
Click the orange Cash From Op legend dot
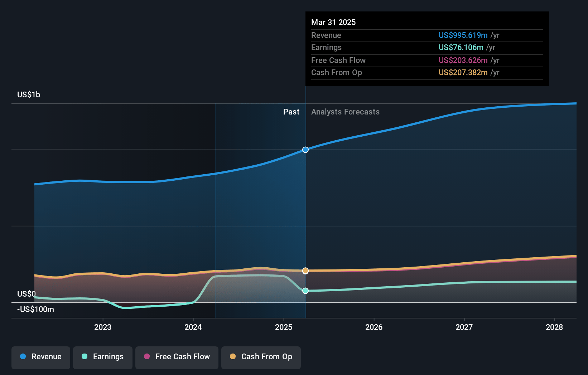[233, 356]
